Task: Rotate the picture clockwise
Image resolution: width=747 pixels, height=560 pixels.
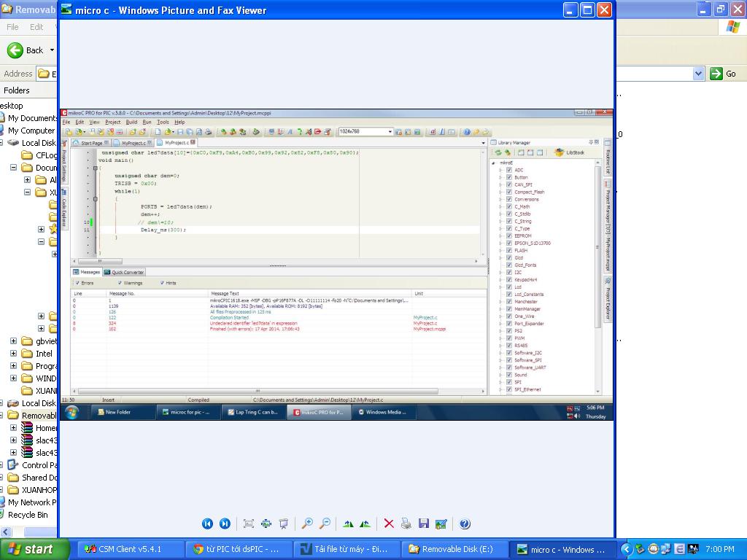Action: (x=348, y=524)
